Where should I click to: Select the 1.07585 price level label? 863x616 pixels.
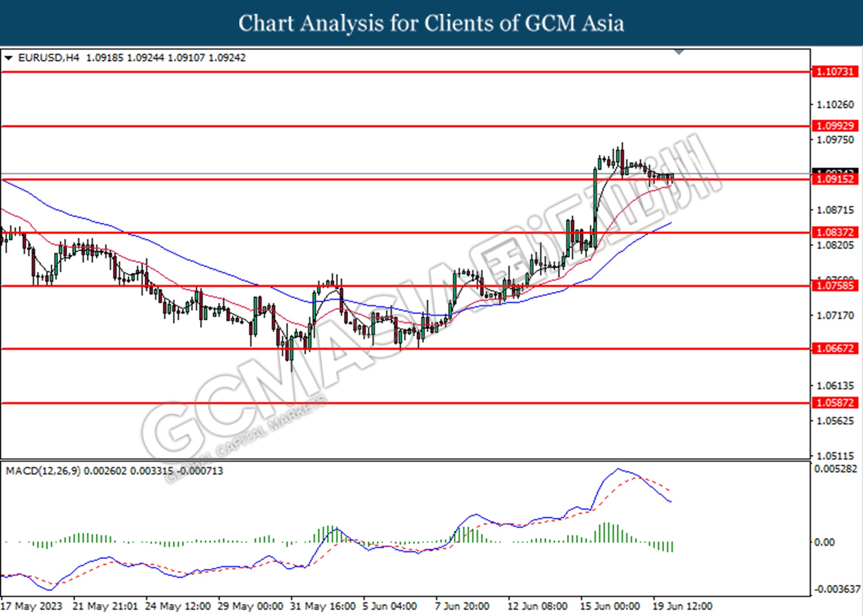(x=835, y=286)
